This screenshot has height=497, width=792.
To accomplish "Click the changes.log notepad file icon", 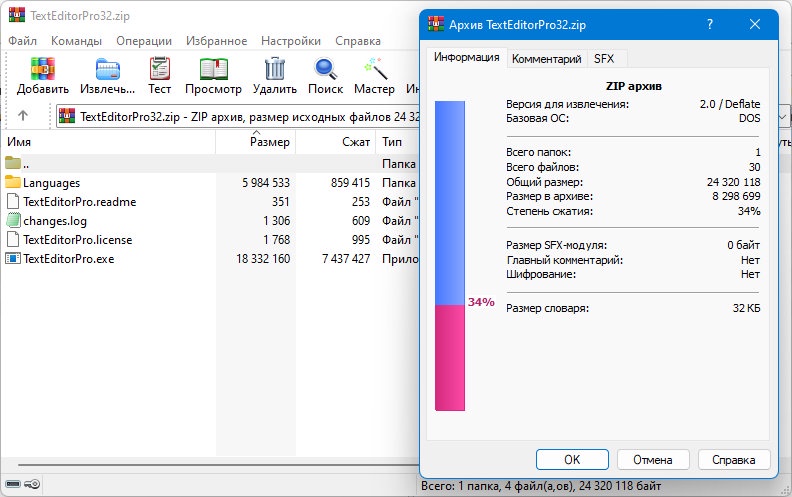I will click(x=13, y=220).
